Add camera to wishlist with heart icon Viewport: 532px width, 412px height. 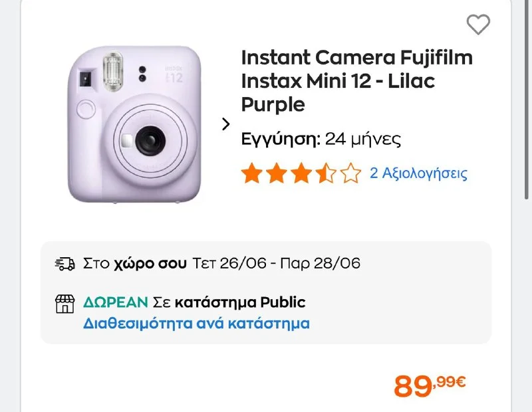(x=478, y=25)
